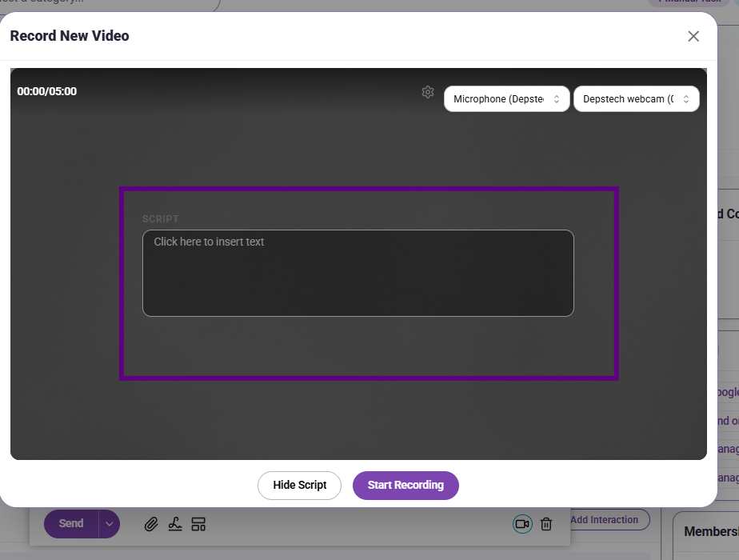Click the trash delete icon

[x=546, y=524]
